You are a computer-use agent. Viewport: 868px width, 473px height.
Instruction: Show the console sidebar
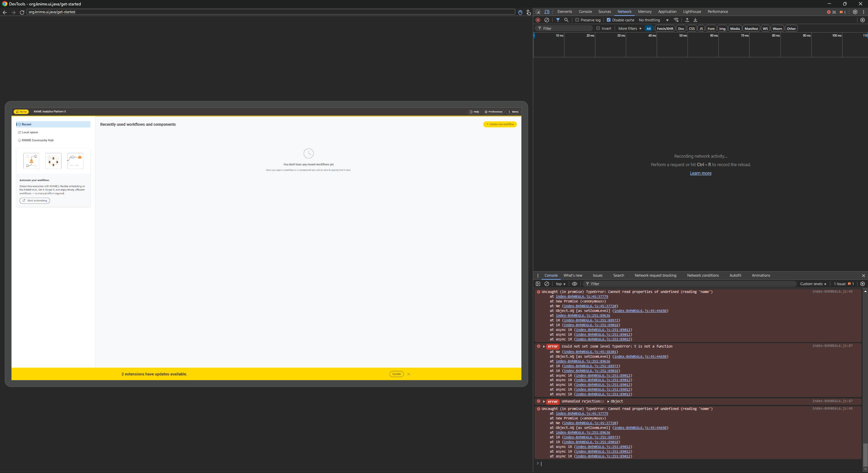(x=538, y=284)
